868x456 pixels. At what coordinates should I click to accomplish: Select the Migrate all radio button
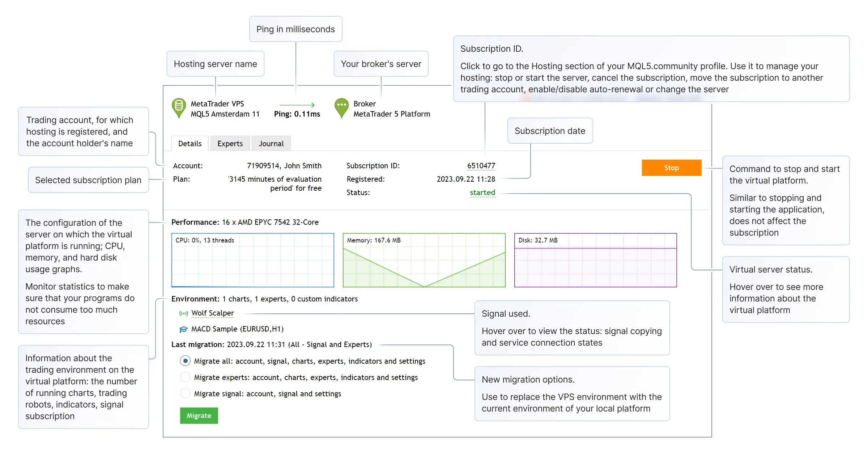pyautogui.click(x=185, y=361)
